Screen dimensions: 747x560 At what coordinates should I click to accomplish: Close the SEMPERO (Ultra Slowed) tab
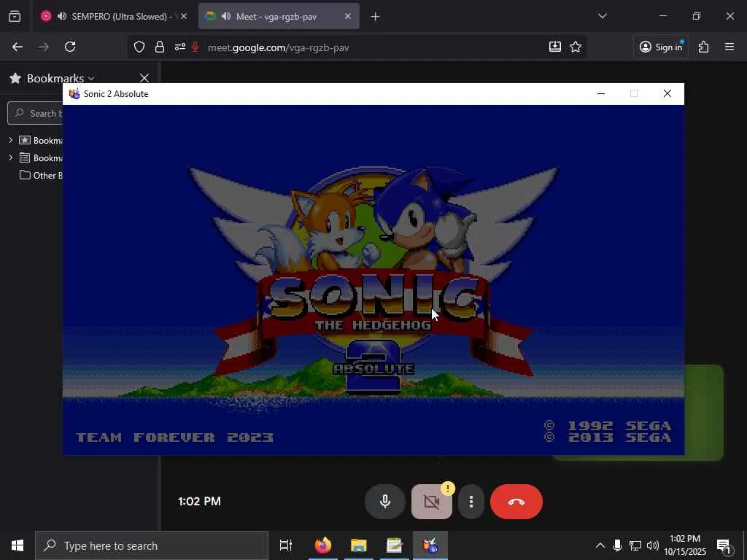click(184, 16)
